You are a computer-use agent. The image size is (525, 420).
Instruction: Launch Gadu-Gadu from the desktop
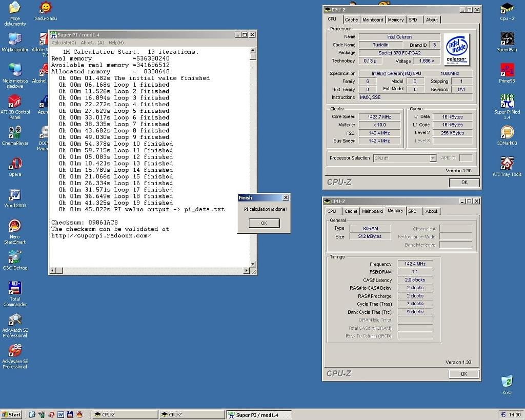click(46, 11)
